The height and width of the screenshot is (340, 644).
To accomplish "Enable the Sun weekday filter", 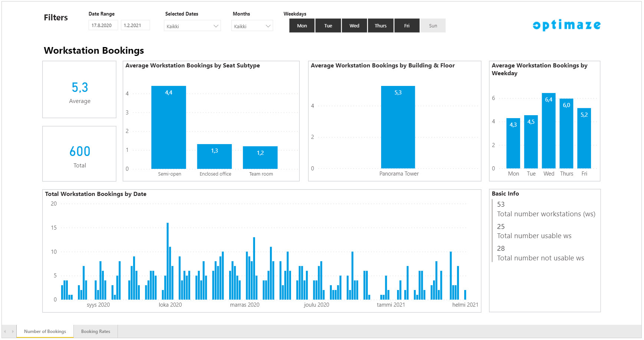I will tap(433, 26).
